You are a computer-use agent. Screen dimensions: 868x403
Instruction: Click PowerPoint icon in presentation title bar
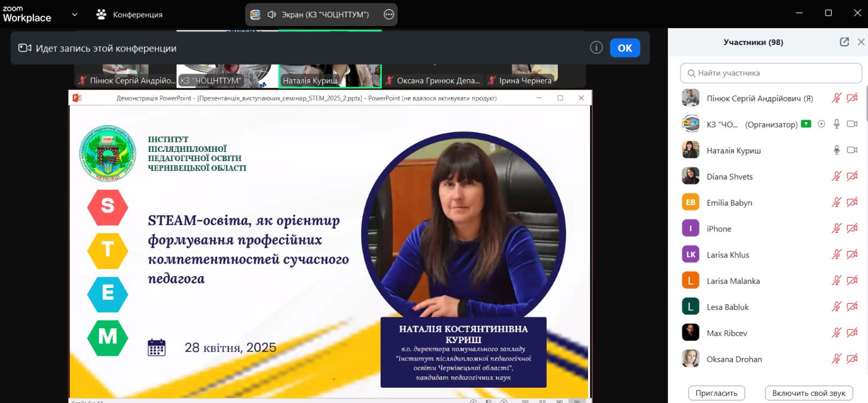click(77, 98)
